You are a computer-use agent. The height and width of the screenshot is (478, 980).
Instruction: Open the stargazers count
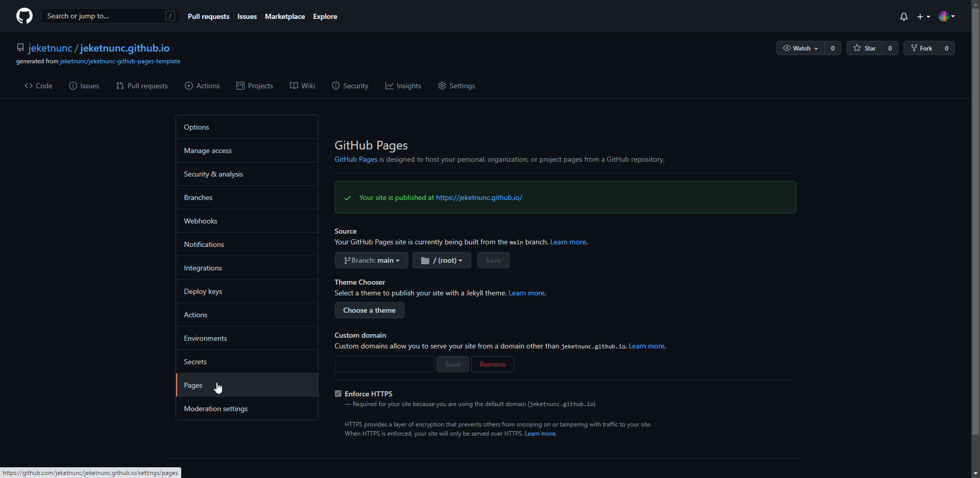click(x=890, y=48)
